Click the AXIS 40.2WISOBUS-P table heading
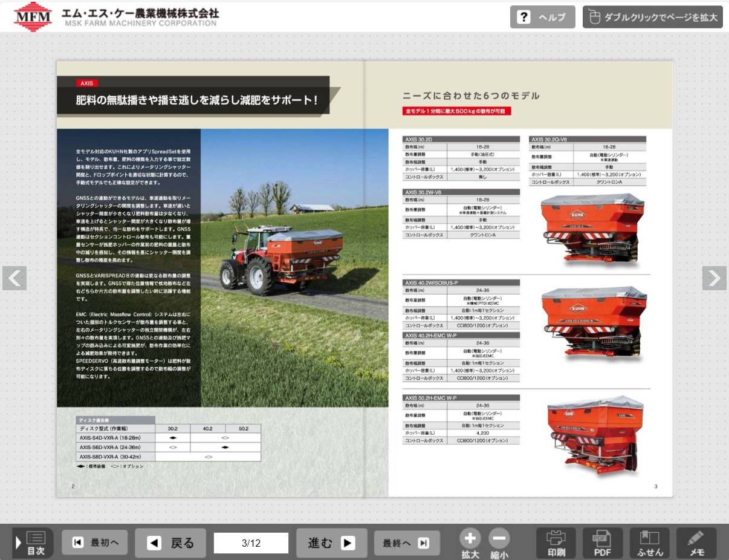This screenshot has width=729, height=560. click(x=461, y=282)
